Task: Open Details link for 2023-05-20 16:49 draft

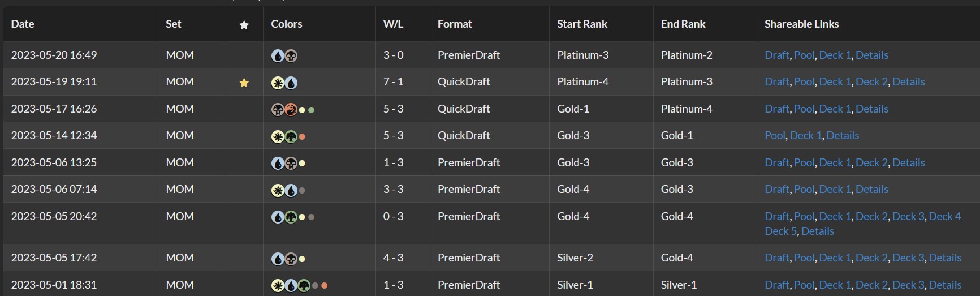Action: [x=871, y=55]
